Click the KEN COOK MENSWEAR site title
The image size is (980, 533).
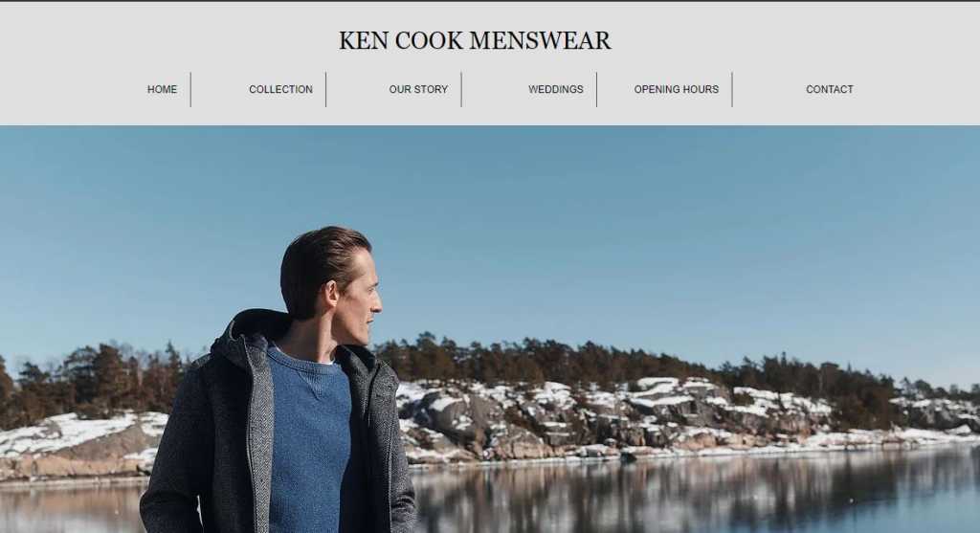click(475, 40)
